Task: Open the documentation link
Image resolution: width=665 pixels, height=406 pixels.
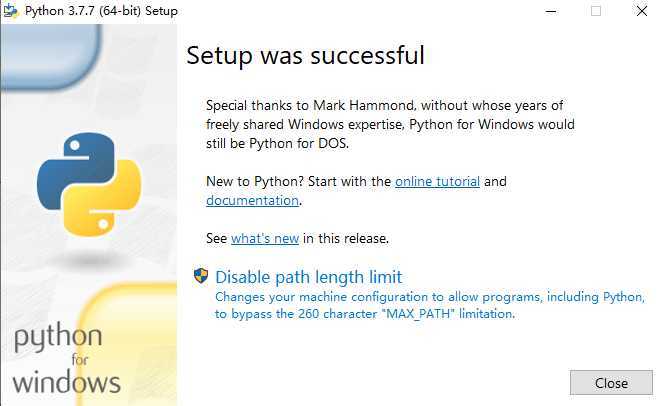Action: click(x=252, y=200)
